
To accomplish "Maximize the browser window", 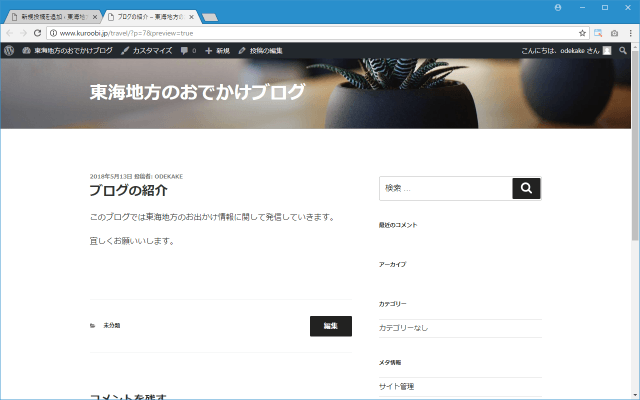I will [x=605, y=7].
